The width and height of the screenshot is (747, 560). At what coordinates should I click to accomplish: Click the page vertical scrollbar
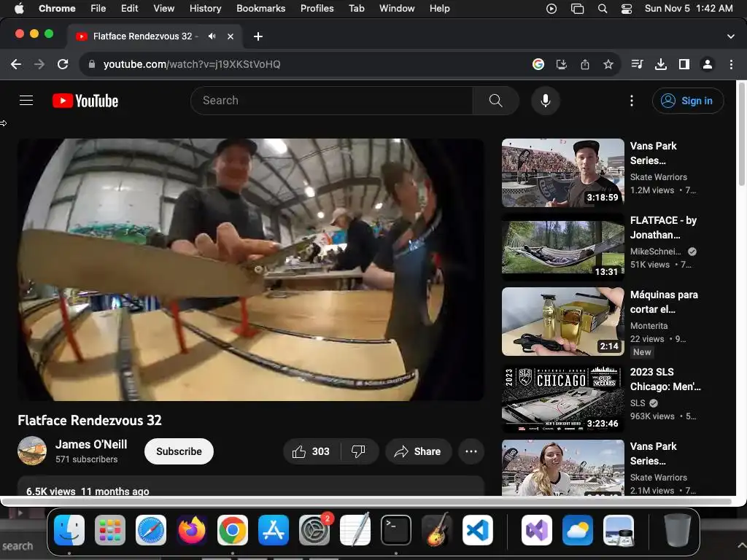741,136
